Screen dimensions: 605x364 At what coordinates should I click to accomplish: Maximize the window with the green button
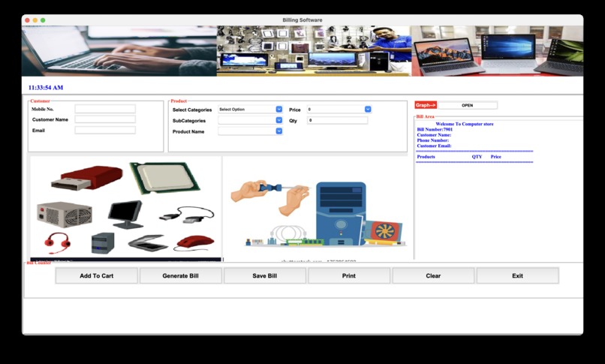click(x=43, y=20)
